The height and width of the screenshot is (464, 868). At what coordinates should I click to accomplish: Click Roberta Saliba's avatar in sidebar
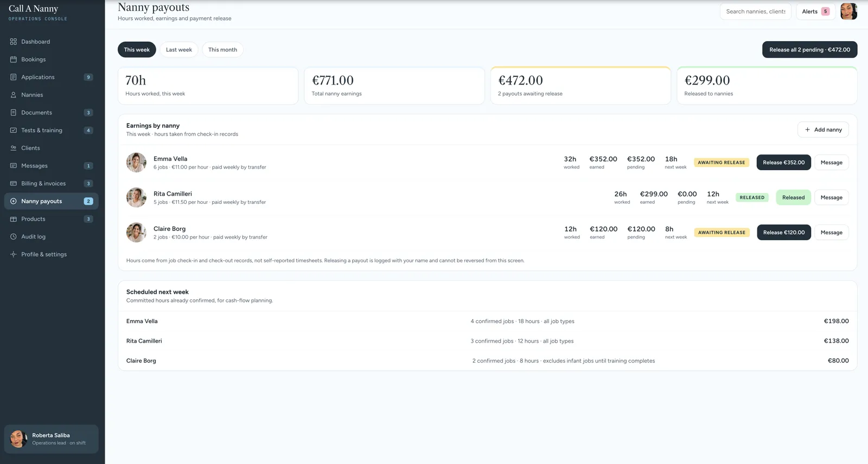click(18, 439)
